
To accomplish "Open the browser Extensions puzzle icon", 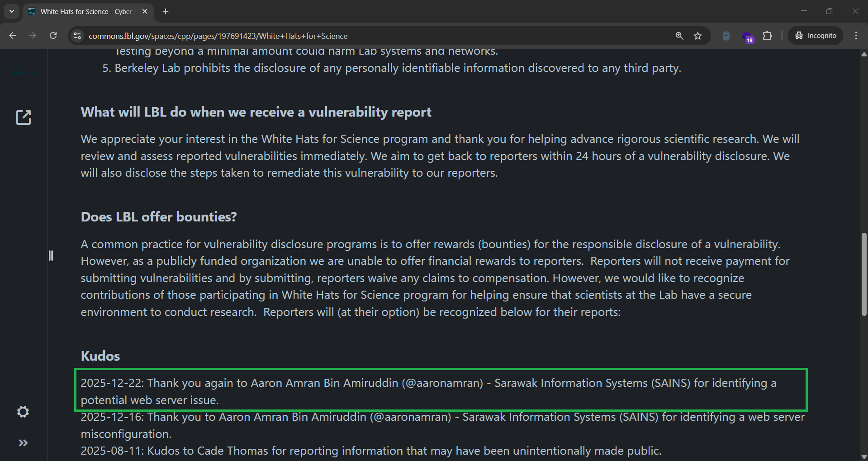I will tap(767, 36).
